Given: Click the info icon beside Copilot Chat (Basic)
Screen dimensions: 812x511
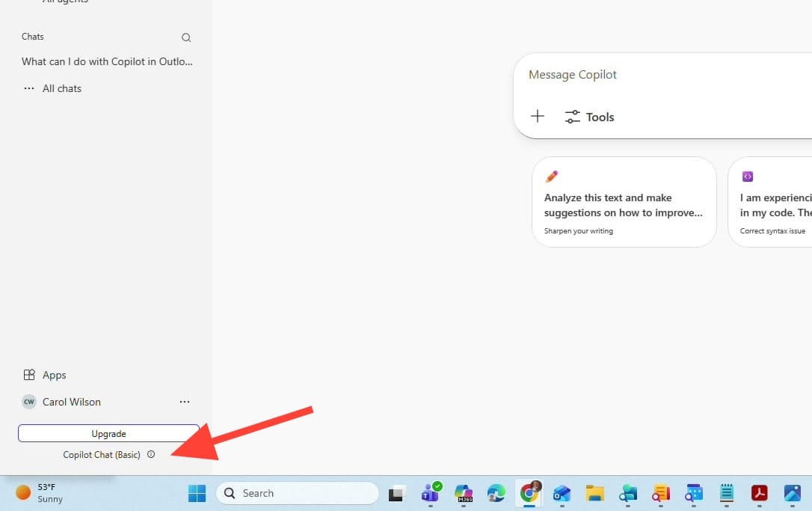Looking at the screenshot, I should pos(151,454).
